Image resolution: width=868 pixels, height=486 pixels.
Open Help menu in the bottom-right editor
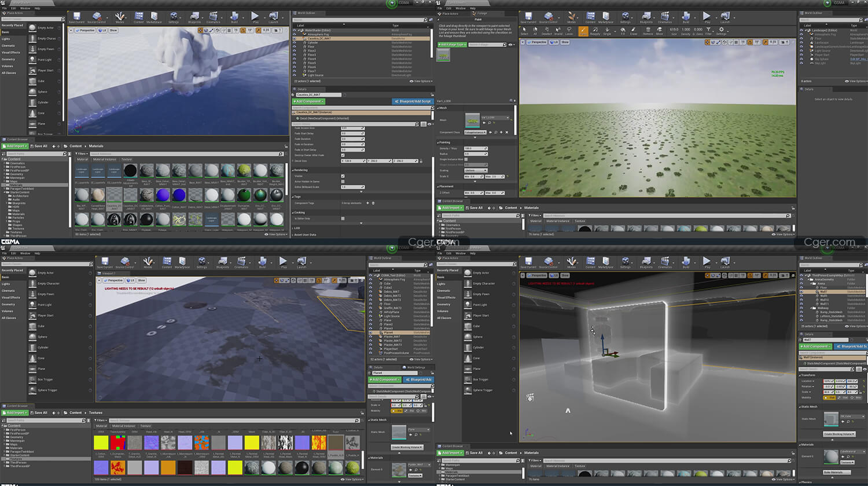tap(473, 253)
